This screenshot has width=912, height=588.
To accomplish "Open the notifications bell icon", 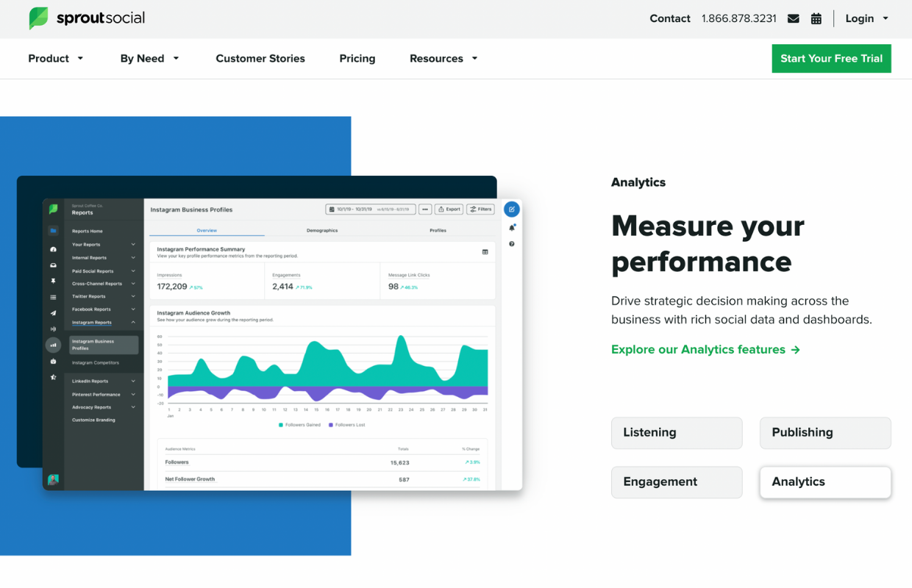I will 512,228.
